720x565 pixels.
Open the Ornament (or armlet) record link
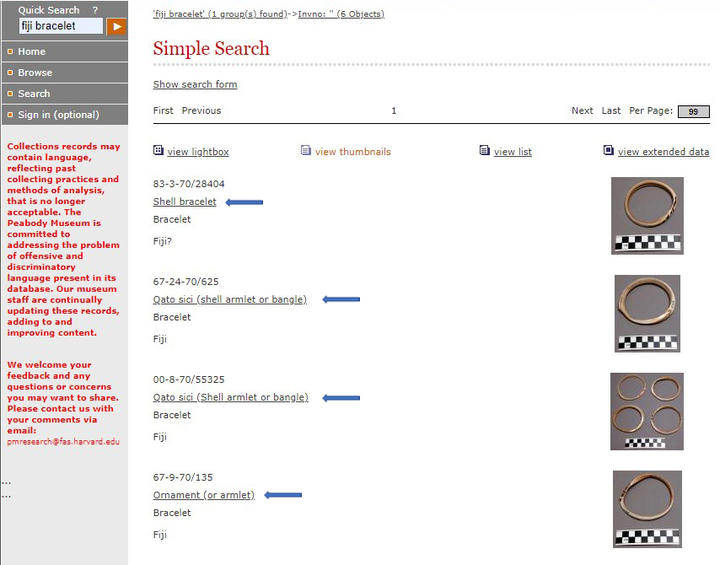[204, 495]
